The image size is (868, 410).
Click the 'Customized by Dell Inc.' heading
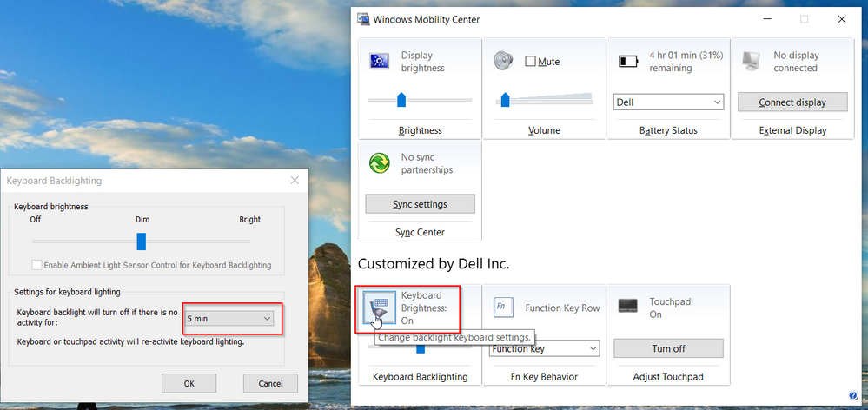click(434, 264)
